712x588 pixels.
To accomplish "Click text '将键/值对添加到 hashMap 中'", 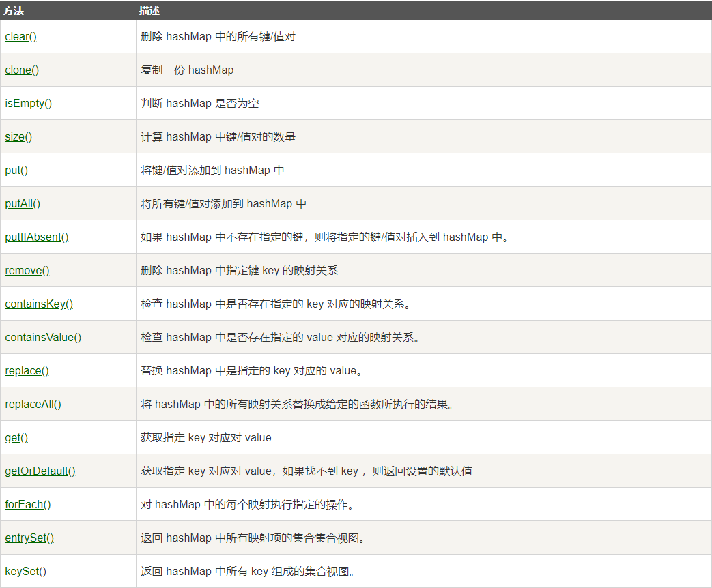I will point(212,170).
